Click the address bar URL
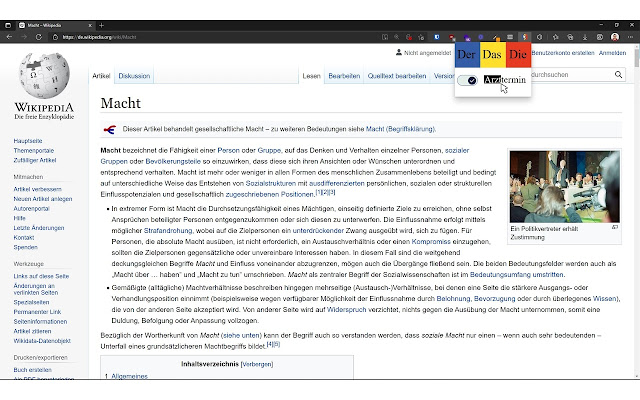640x400 pixels. [x=99, y=37]
